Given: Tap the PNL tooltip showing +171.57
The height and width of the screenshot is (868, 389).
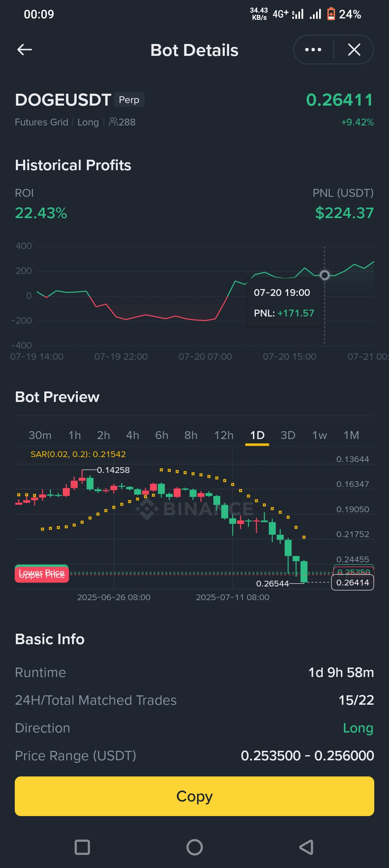Looking at the screenshot, I should [284, 303].
